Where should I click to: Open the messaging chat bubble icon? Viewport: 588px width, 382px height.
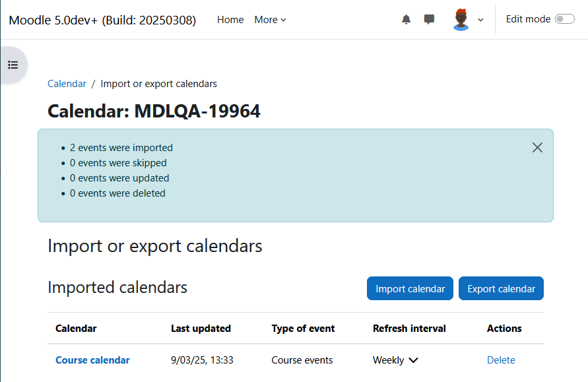(x=429, y=20)
